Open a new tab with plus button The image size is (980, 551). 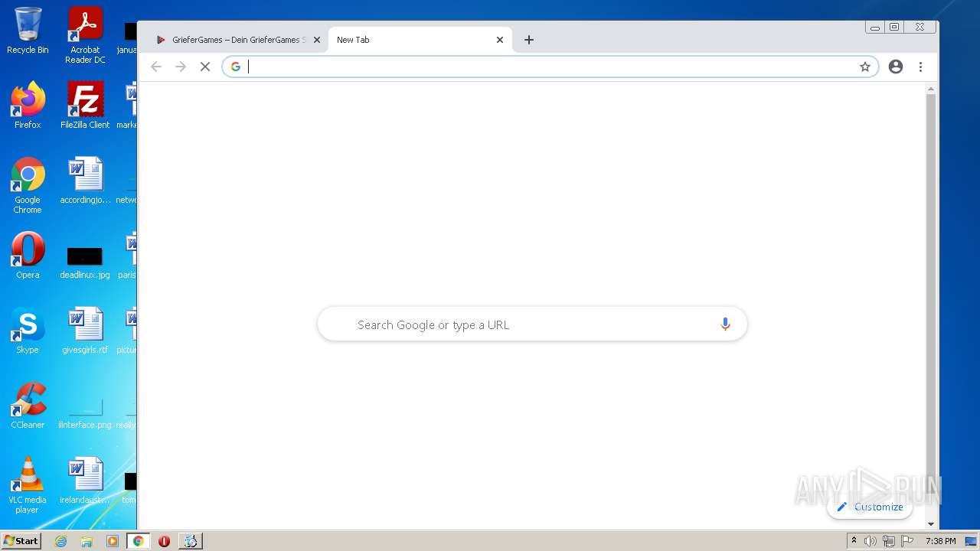[x=529, y=40]
